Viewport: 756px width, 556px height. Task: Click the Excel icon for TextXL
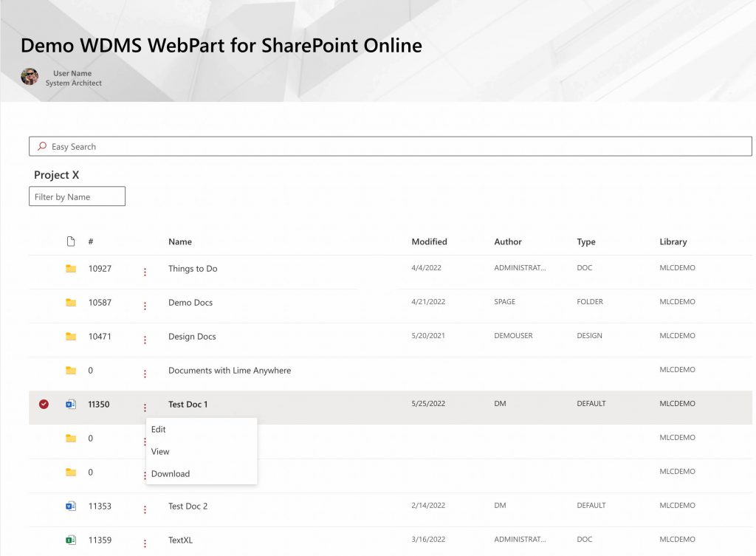[71, 540]
